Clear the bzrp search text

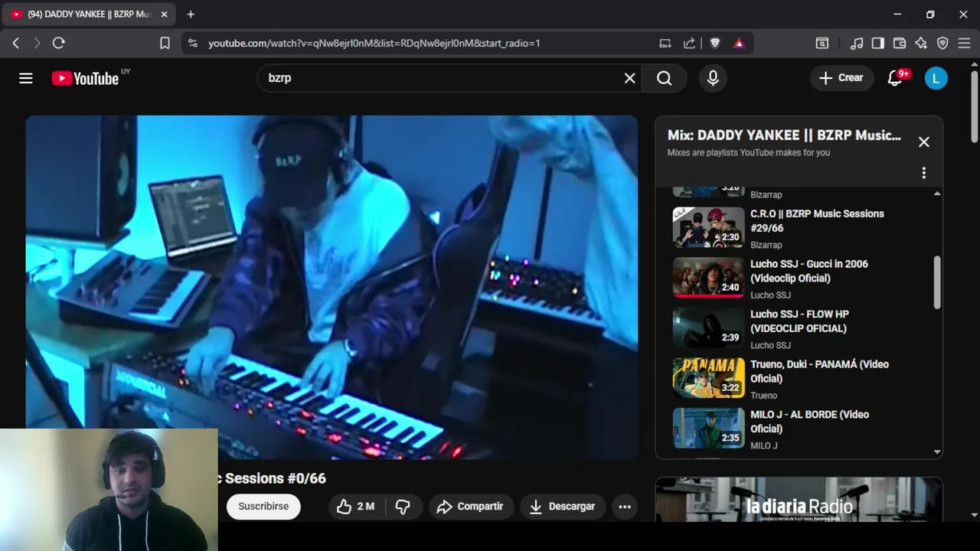click(x=629, y=78)
